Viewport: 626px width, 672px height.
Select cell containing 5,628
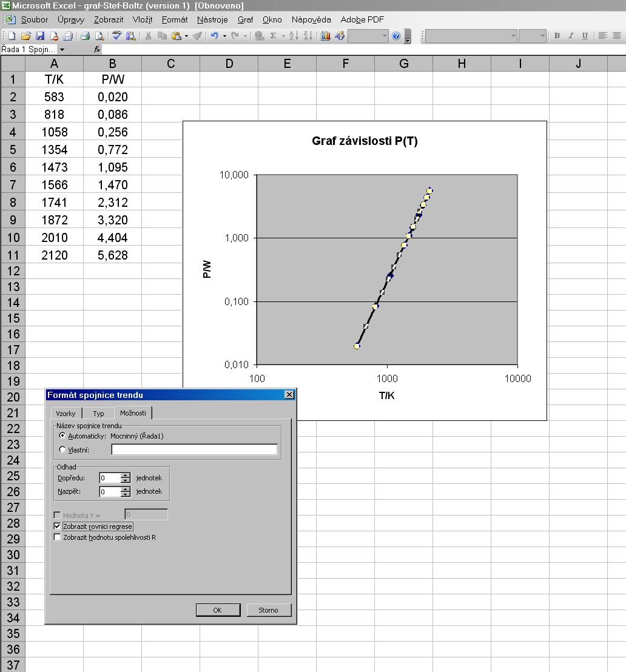point(113,255)
